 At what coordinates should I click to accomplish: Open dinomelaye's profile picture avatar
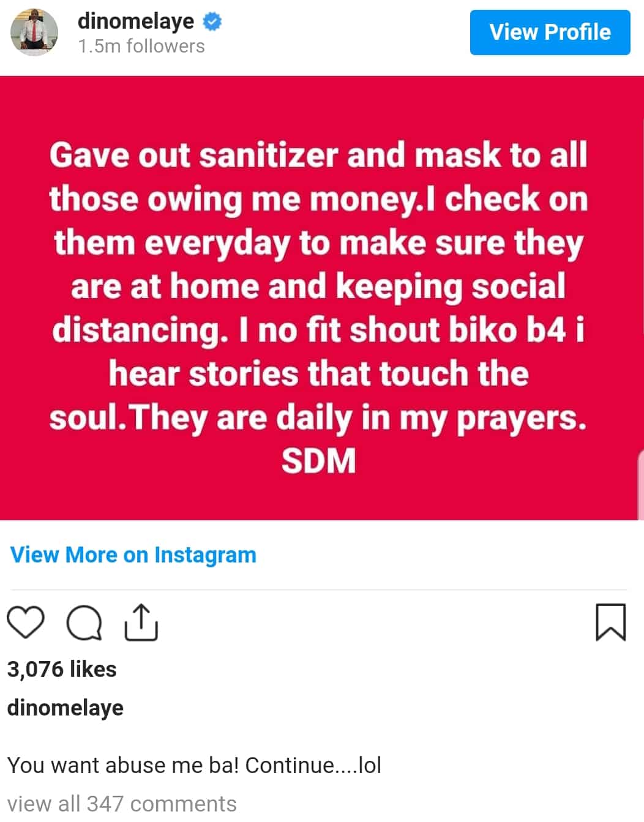coord(34,33)
